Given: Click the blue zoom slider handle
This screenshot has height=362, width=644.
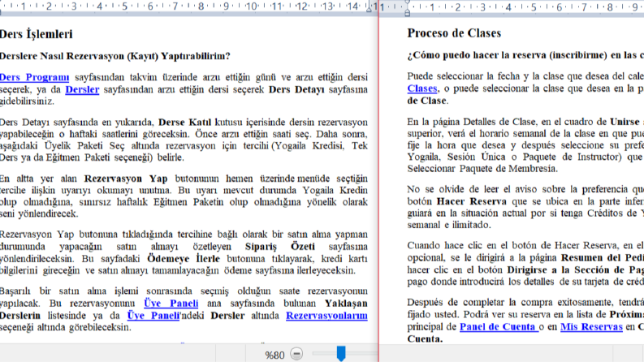Looking at the screenshot, I should pyautogui.click(x=341, y=353).
